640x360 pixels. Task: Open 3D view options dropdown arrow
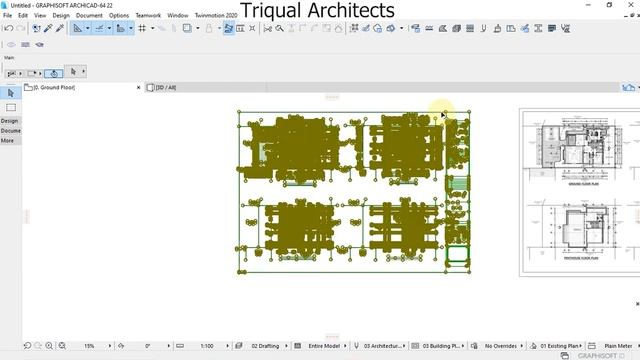[401, 28]
